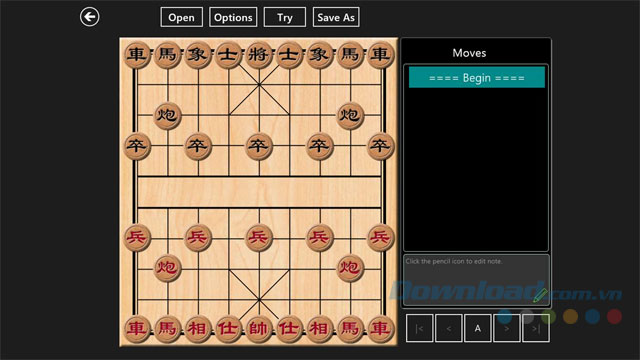Select the '==== Begin ====' move entry

pos(477,78)
